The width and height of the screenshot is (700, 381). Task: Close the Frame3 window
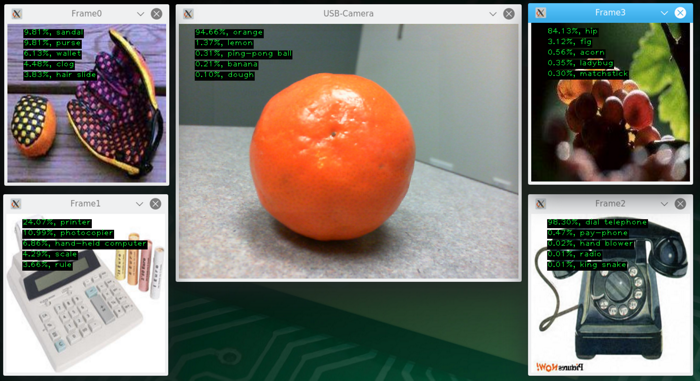[680, 13]
